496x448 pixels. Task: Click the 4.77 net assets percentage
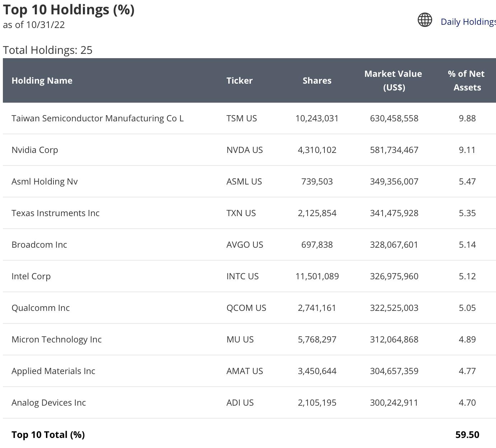point(467,371)
